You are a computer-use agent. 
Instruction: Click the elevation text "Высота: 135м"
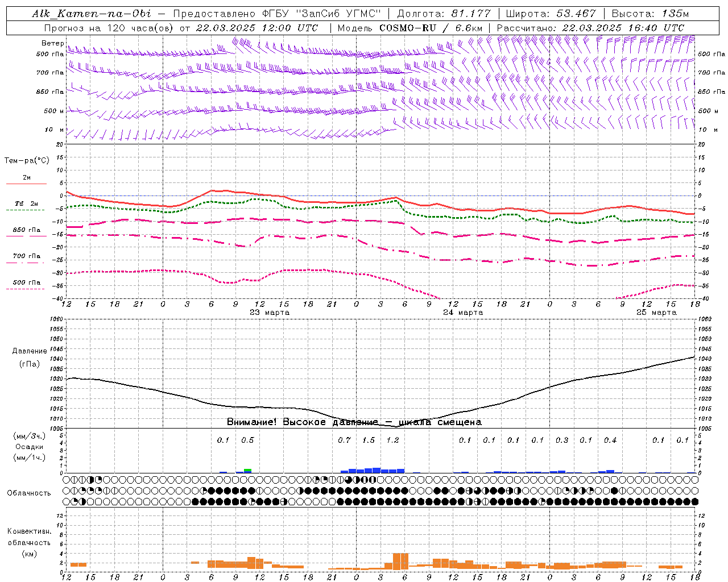click(x=650, y=14)
